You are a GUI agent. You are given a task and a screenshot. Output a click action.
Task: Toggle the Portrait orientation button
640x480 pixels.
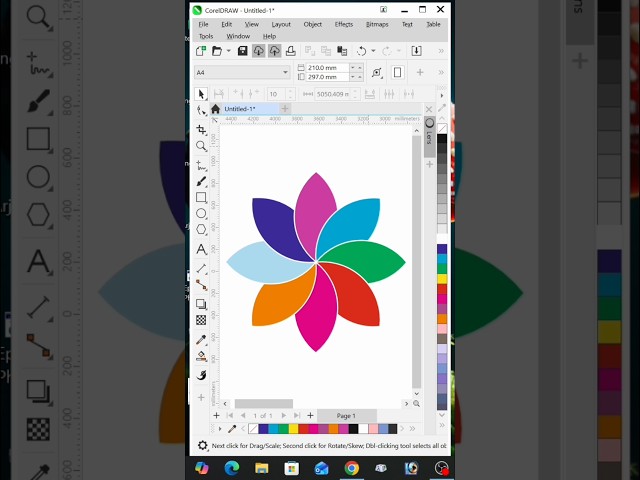397,73
